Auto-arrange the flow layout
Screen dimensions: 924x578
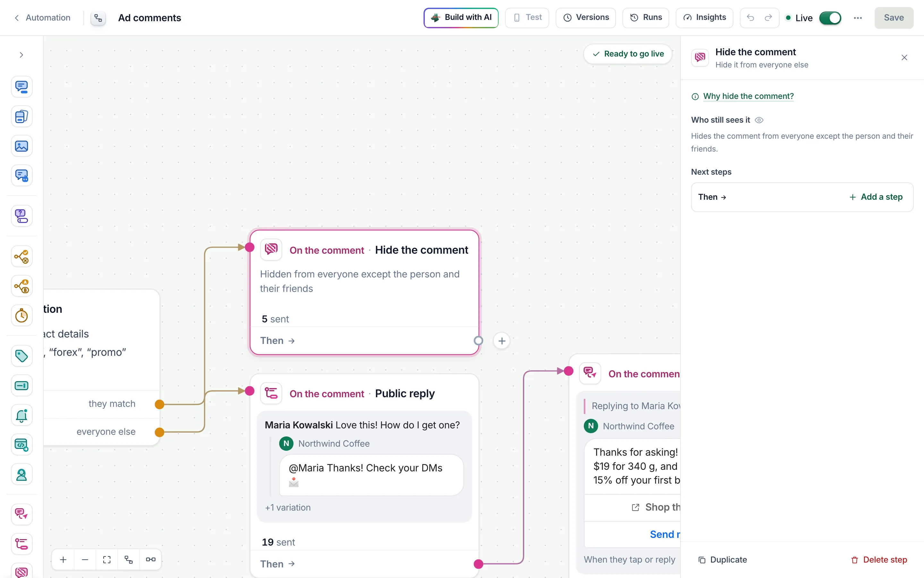coord(129,560)
